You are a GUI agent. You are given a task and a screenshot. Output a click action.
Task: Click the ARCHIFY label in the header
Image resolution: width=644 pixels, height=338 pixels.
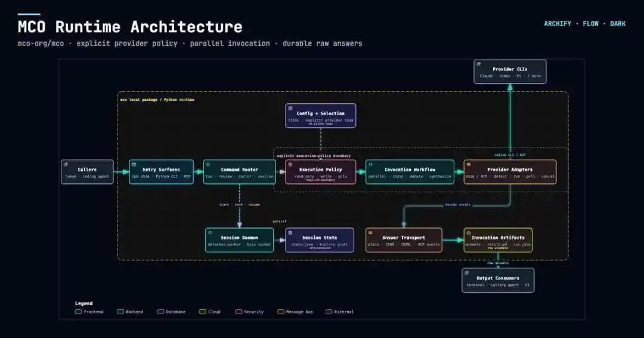point(558,24)
